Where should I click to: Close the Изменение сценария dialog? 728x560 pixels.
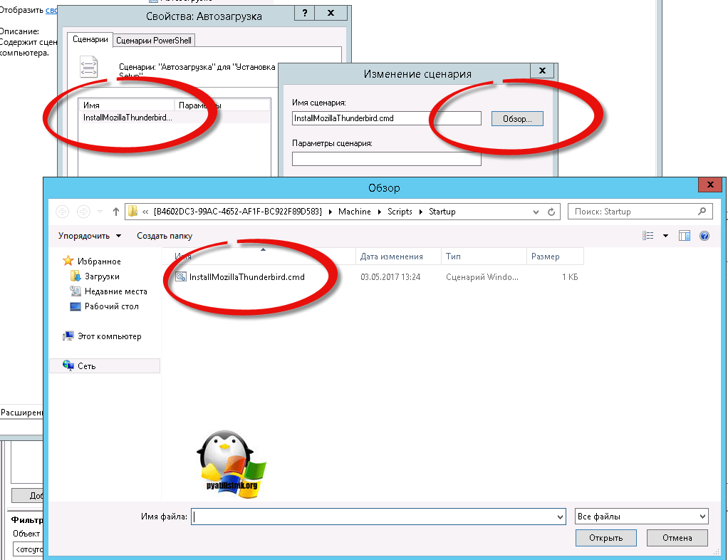click(542, 71)
